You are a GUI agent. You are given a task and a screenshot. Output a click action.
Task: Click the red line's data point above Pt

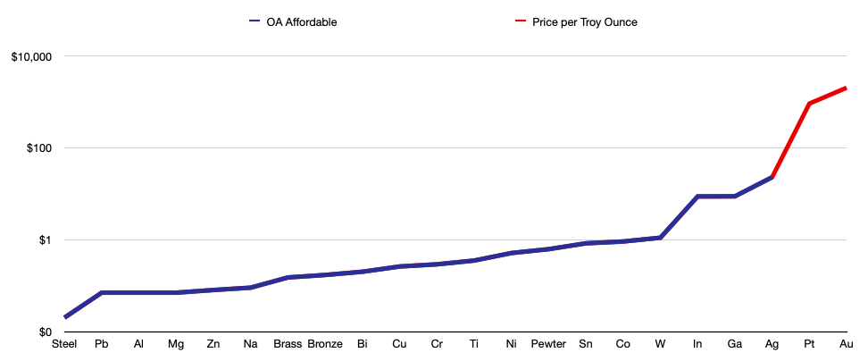(x=809, y=104)
